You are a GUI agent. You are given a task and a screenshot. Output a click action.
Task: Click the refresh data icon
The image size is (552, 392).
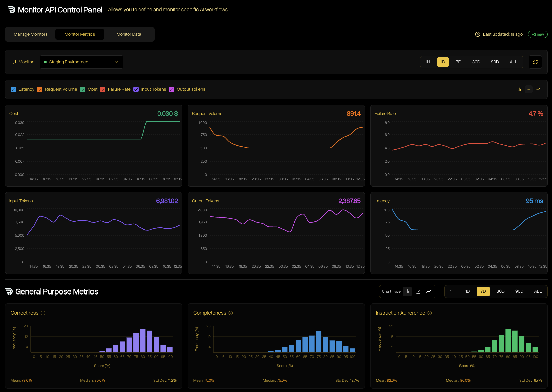coord(535,62)
